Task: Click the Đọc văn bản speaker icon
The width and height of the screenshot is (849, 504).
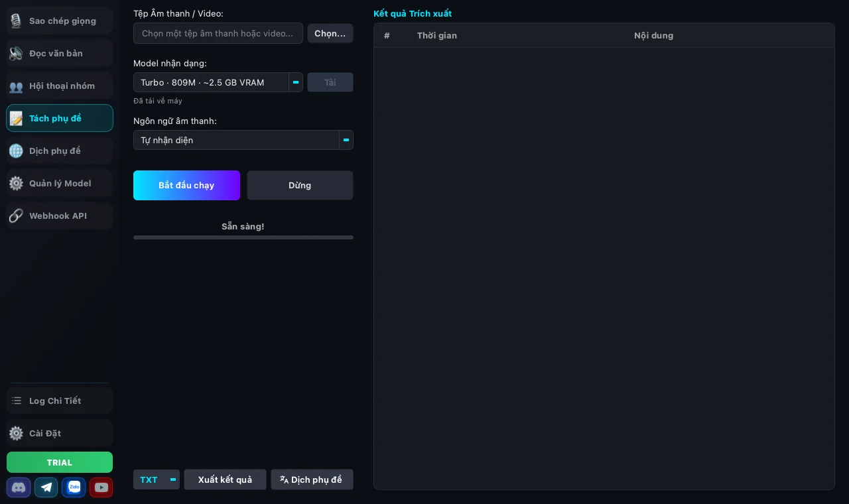Action: (x=16, y=53)
